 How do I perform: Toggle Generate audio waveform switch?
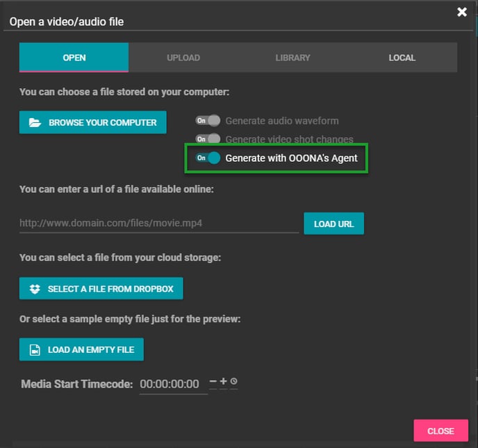tap(208, 121)
